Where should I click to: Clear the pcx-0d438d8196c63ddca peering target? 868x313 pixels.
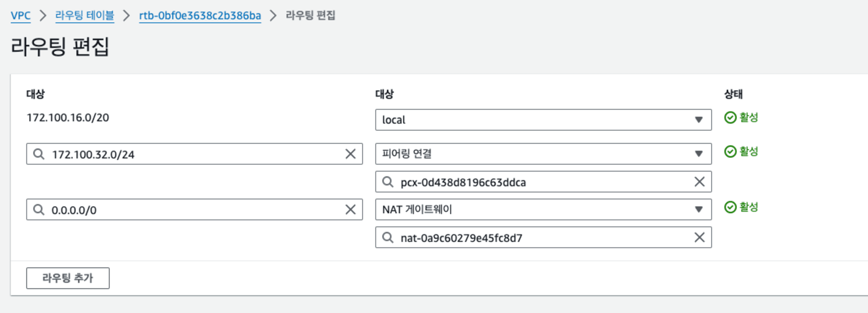click(x=700, y=181)
